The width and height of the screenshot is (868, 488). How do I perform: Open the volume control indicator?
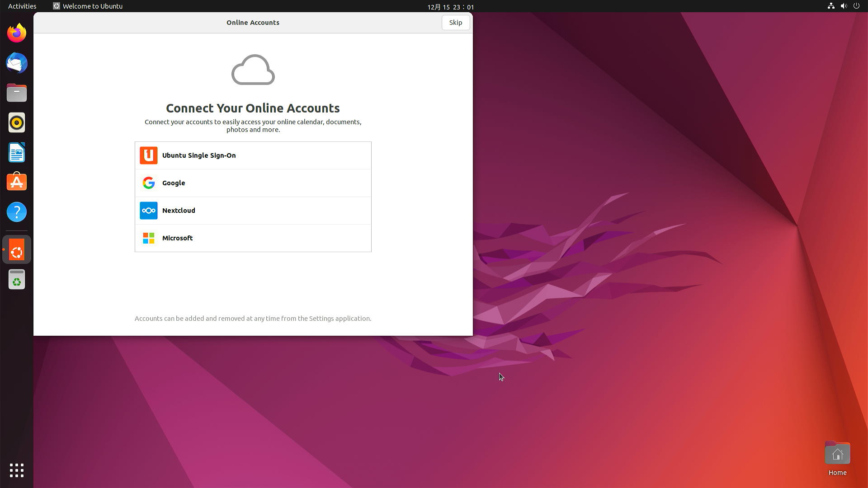click(x=844, y=6)
